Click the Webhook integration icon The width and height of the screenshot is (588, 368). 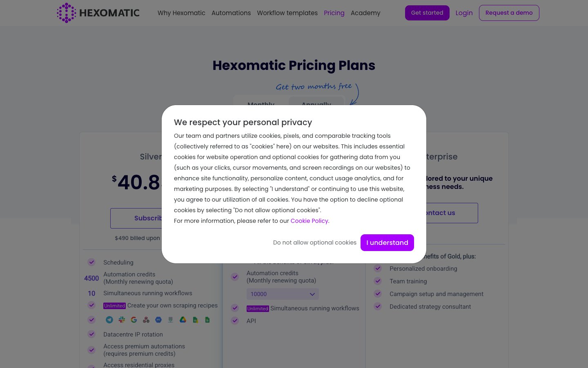point(146,320)
